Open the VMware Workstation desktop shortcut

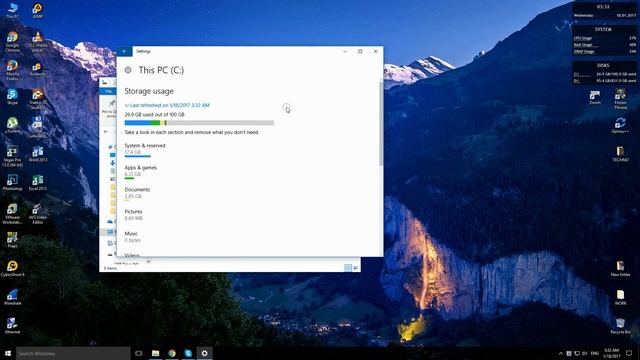(x=12, y=213)
